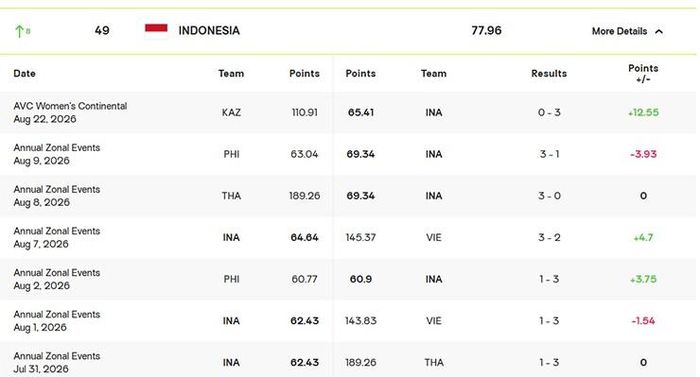Click the KAZ team abbreviation
Image resolution: width=700 pixels, height=377 pixels.
click(231, 113)
